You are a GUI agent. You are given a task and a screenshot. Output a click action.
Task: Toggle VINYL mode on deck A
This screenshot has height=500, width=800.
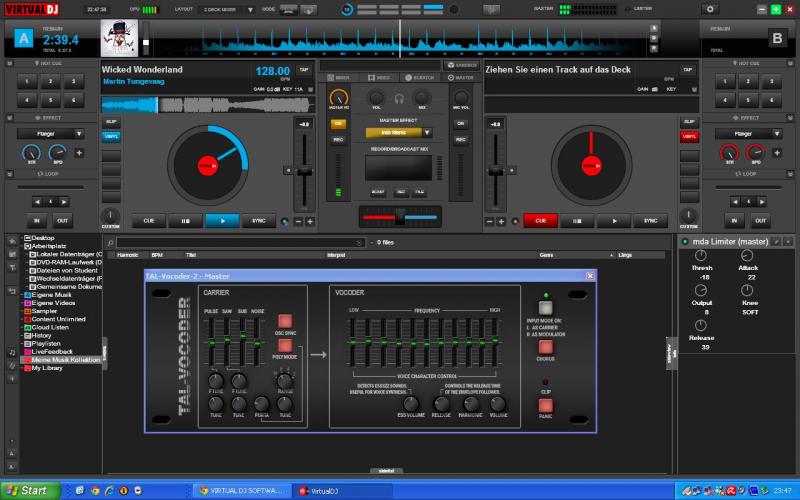tap(111, 136)
